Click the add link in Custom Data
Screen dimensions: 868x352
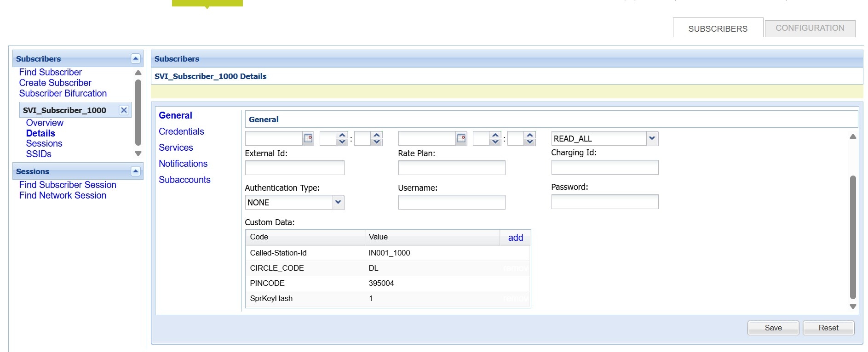pyautogui.click(x=515, y=238)
